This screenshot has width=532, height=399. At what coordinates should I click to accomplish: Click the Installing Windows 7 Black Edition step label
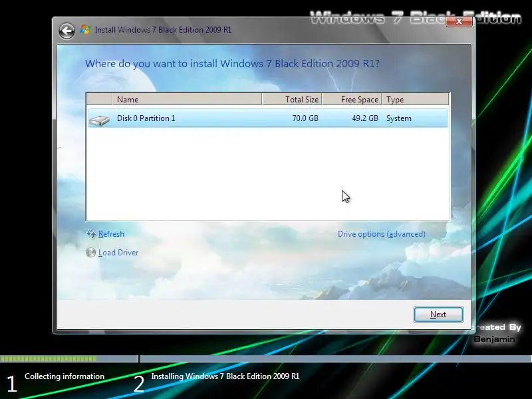pos(225,376)
